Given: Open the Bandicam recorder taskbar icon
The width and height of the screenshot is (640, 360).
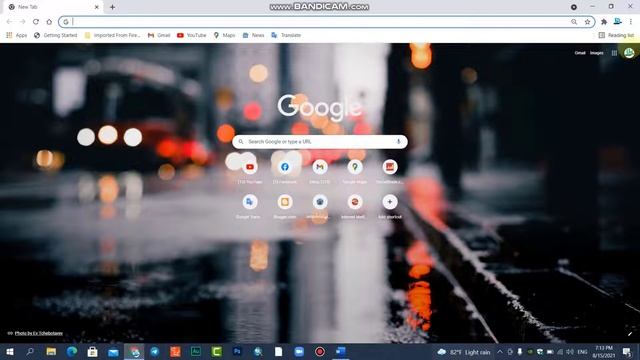Looking at the screenshot, I should click(x=320, y=351).
